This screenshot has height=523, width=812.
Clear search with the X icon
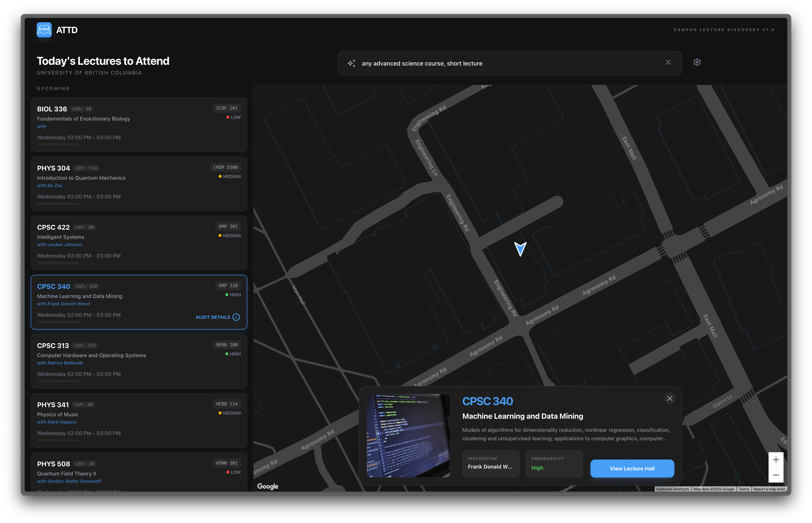tap(668, 62)
